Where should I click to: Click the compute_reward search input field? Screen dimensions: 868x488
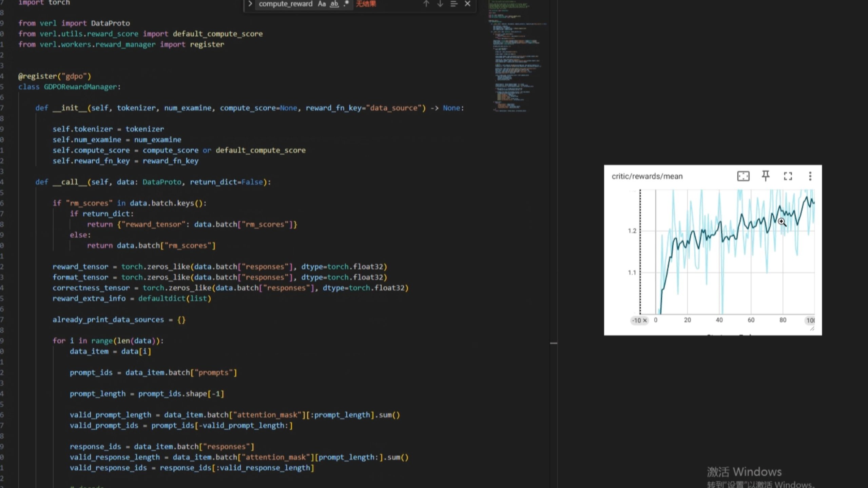click(x=286, y=4)
